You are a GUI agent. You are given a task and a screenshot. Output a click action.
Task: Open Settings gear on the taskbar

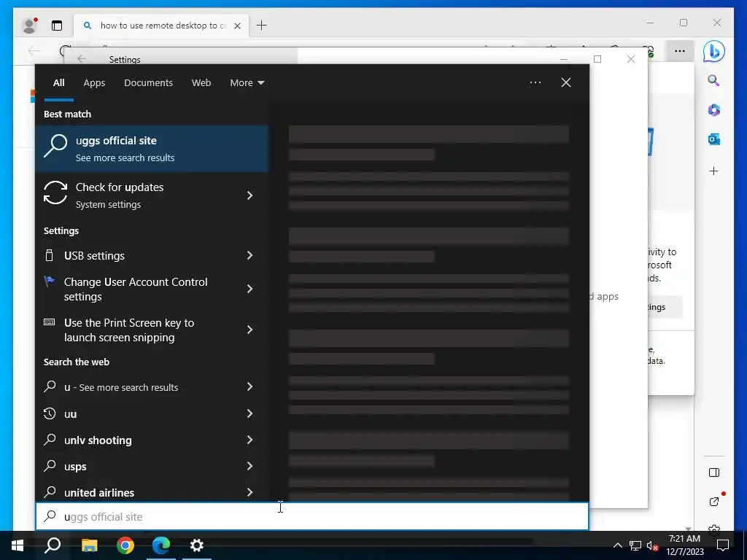click(x=197, y=545)
